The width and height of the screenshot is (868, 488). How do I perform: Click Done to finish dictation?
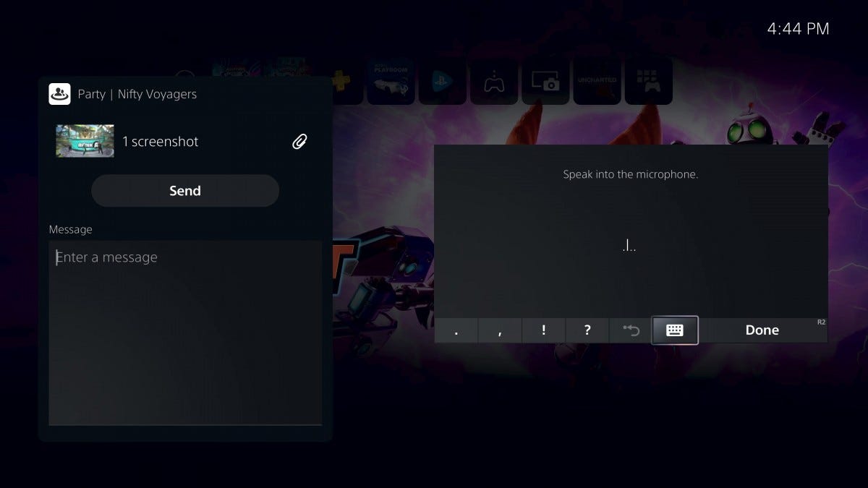coord(762,330)
